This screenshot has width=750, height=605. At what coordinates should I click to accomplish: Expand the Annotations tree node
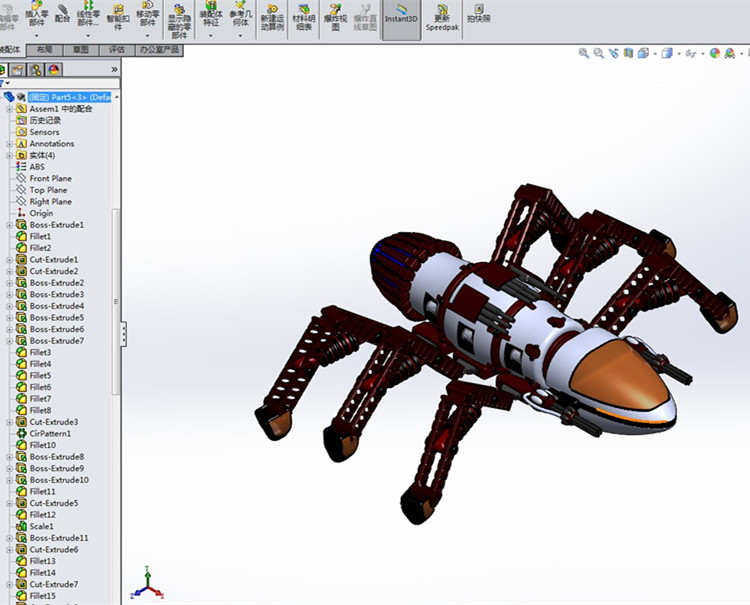click(9, 144)
